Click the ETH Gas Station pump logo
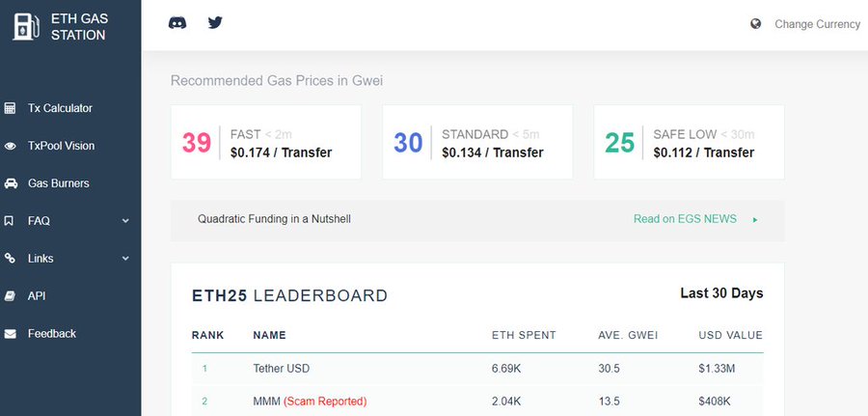The height and width of the screenshot is (416, 868). [x=26, y=26]
